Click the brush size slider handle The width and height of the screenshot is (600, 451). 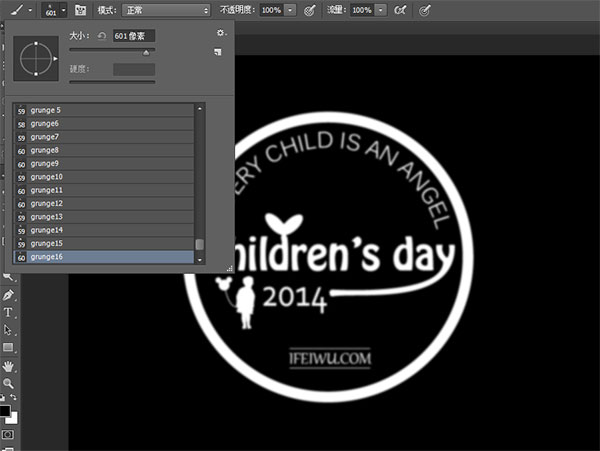tap(146, 53)
